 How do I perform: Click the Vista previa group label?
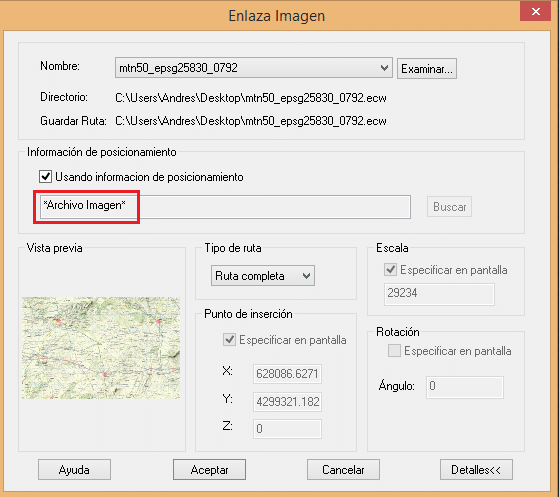(x=55, y=248)
